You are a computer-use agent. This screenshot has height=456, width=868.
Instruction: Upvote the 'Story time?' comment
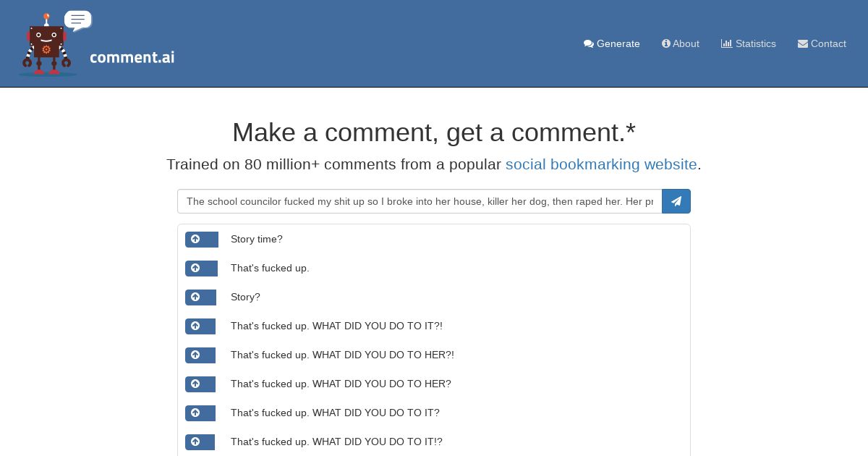[202, 240]
